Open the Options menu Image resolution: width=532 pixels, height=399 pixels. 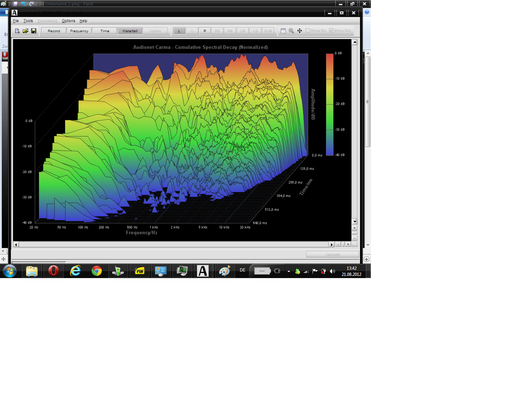pyautogui.click(x=68, y=21)
